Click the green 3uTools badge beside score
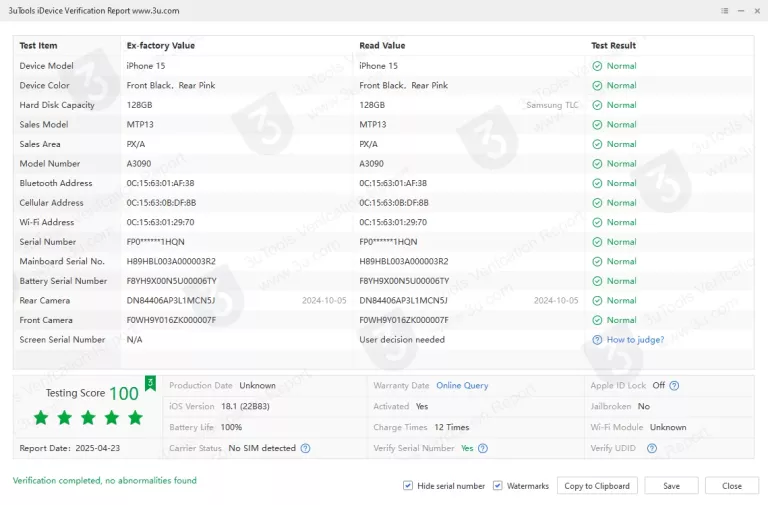This screenshot has width=768, height=505. [150, 384]
